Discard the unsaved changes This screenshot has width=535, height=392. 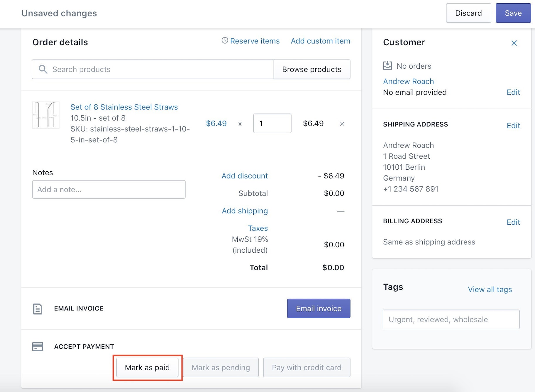(468, 13)
